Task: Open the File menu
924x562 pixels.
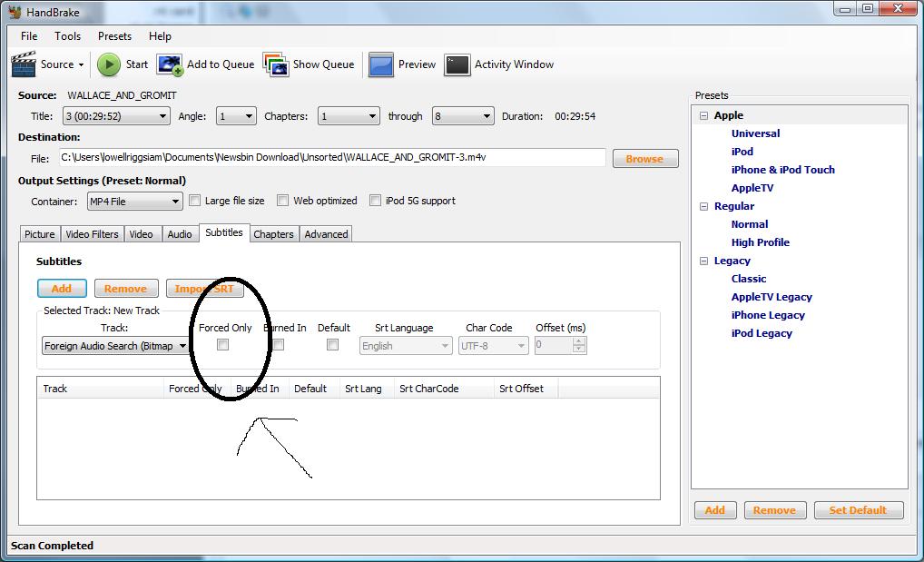Action: pos(29,36)
